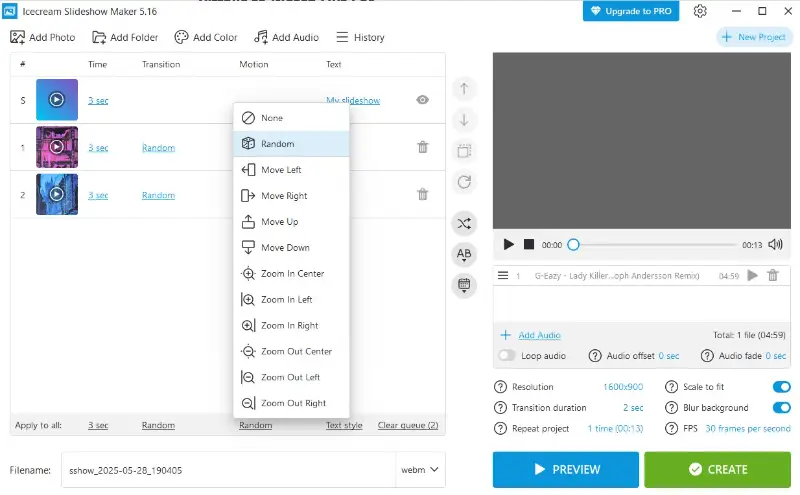The image size is (800, 495).
Task: Toggle Loop audio switch
Action: (507, 355)
